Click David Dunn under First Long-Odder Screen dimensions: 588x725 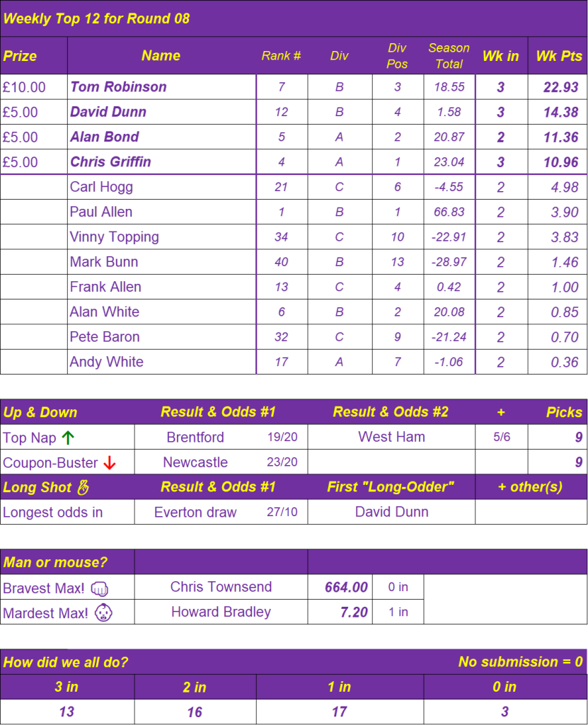pos(391,511)
